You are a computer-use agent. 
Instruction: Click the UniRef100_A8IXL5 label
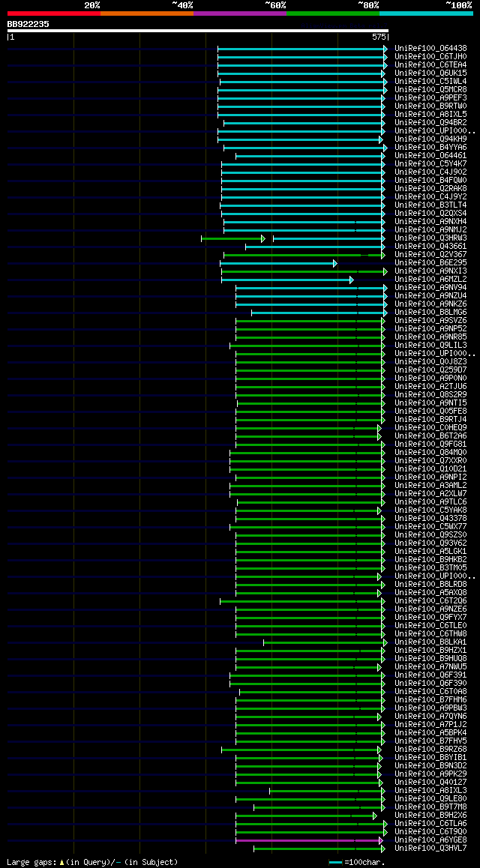pos(430,115)
